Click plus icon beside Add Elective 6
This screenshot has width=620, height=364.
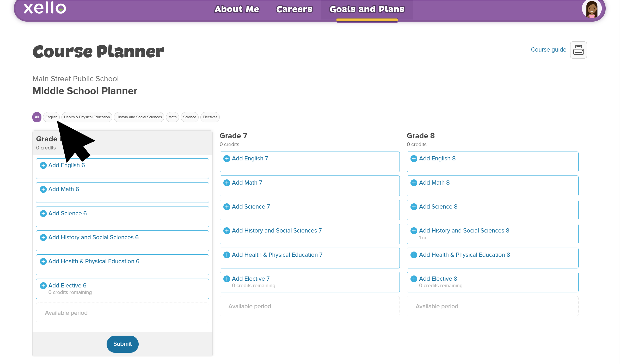[x=43, y=286]
